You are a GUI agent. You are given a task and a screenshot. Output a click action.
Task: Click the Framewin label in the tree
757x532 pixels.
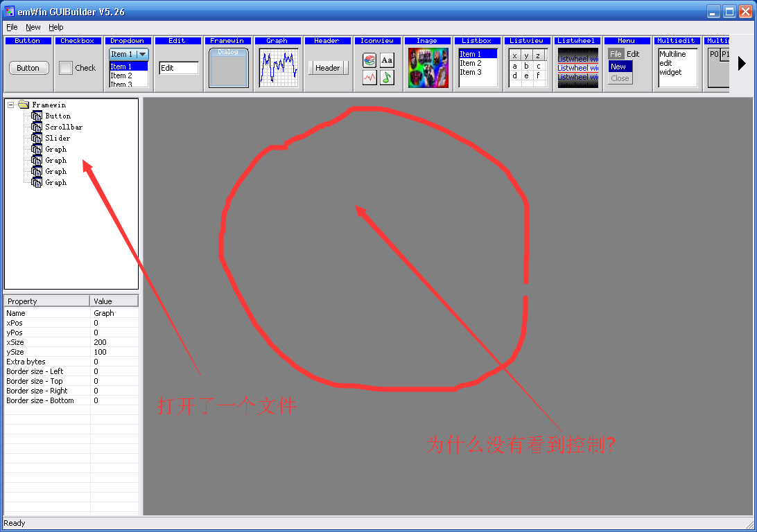pos(49,105)
